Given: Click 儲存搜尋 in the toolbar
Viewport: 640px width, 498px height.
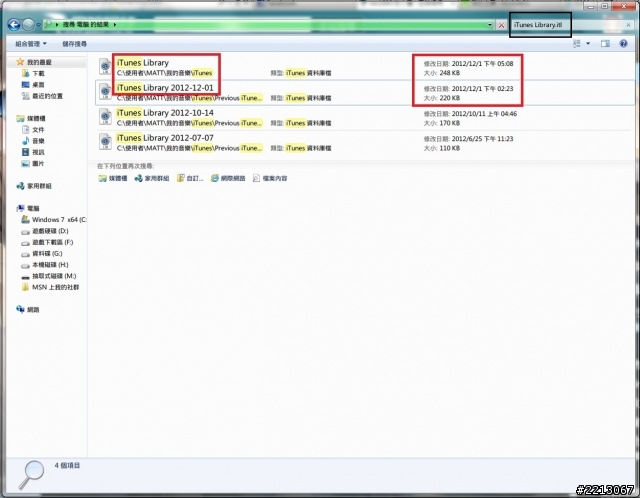Looking at the screenshot, I should click(74, 44).
